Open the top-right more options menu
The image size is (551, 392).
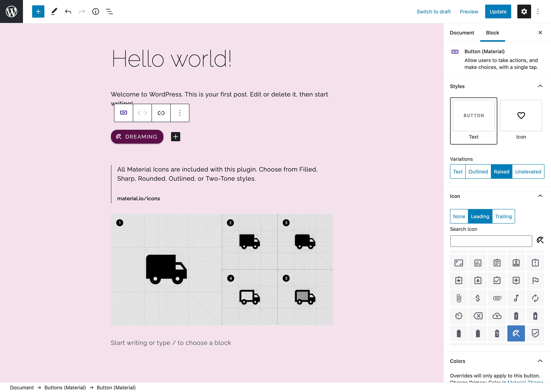pos(538,11)
